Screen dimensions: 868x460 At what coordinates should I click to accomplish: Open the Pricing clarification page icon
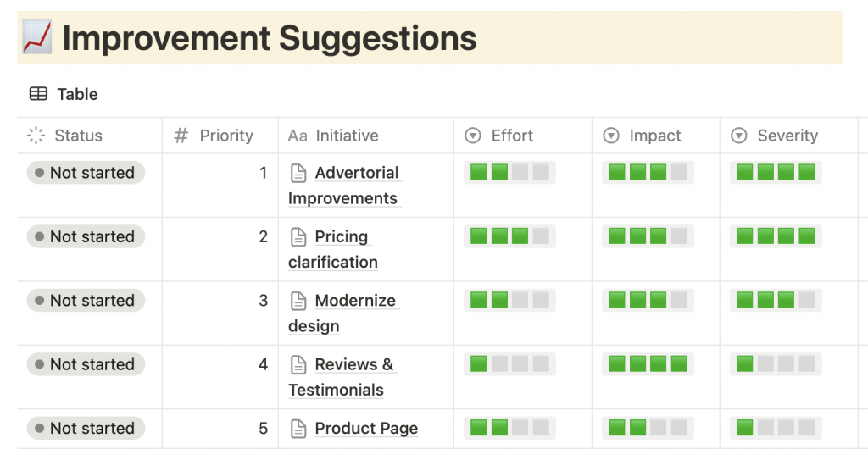298,237
